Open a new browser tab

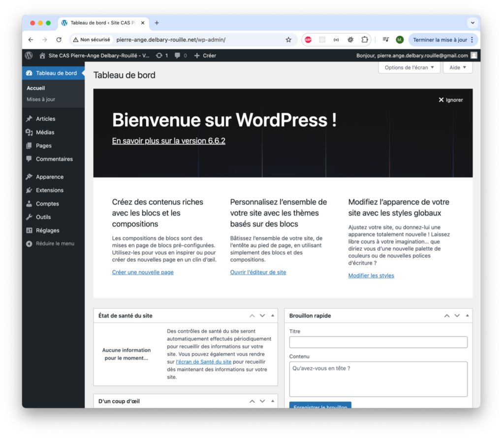[157, 23]
